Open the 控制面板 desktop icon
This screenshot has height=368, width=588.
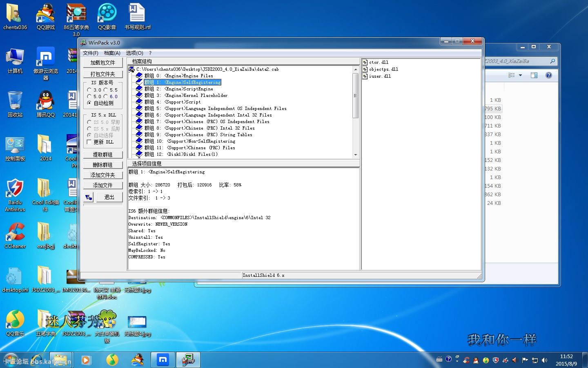15,148
